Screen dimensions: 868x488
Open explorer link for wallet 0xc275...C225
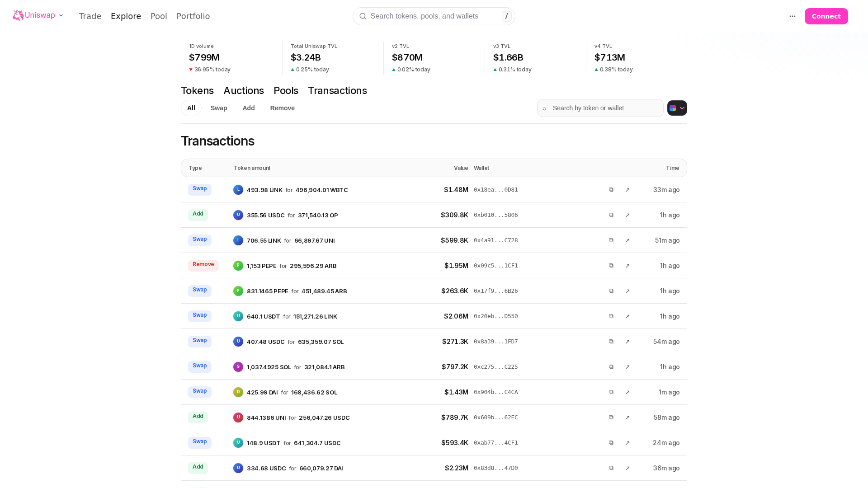[x=627, y=367]
